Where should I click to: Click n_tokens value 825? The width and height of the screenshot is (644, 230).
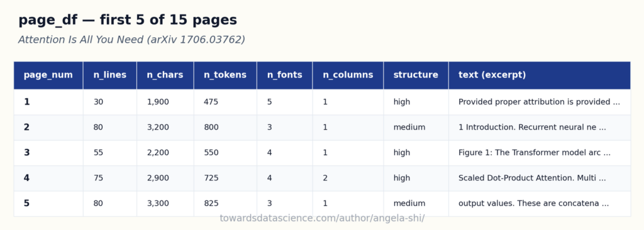211,204
